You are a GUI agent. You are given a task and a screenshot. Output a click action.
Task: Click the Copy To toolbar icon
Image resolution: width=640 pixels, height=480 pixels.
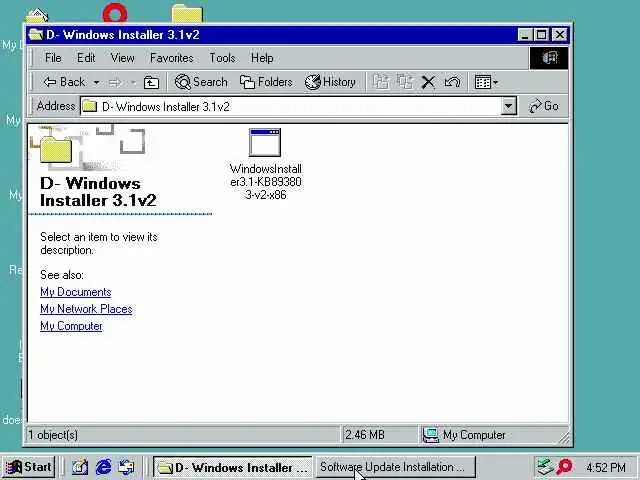(404, 82)
